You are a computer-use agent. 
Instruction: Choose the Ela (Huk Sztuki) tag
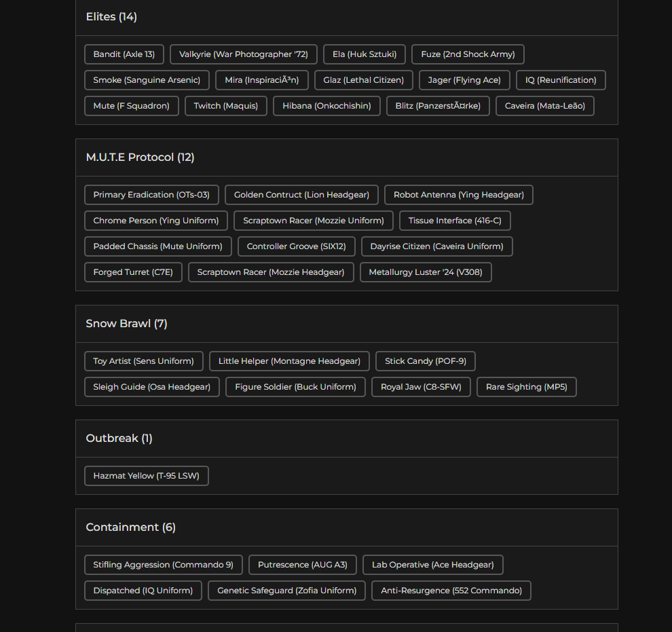click(365, 54)
